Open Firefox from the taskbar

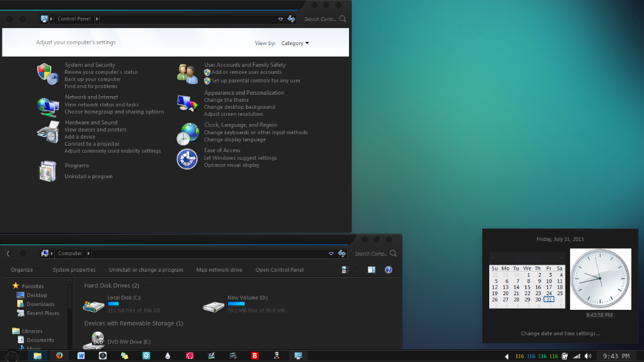click(x=59, y=356)
